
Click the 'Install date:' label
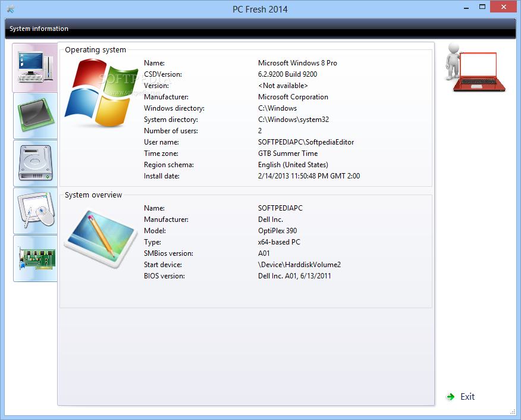162,176
